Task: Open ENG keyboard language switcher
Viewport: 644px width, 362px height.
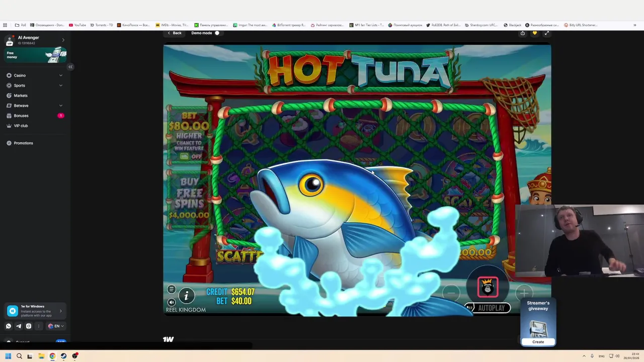Action: 601,356
